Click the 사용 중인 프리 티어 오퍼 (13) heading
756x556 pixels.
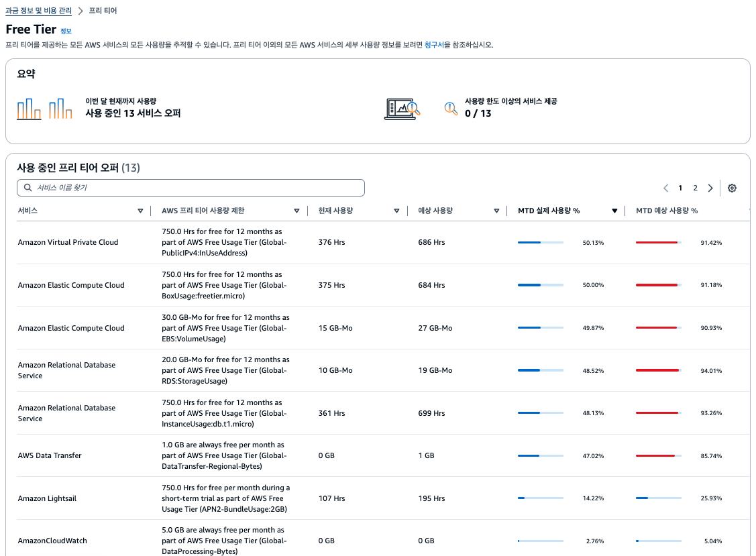pyautogui.click(x=78, y=168)
